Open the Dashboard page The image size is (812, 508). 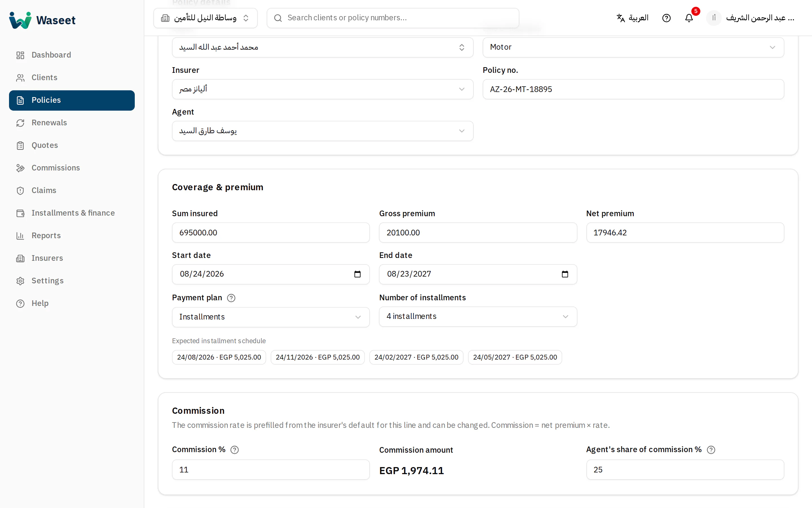tap(72, 55)
